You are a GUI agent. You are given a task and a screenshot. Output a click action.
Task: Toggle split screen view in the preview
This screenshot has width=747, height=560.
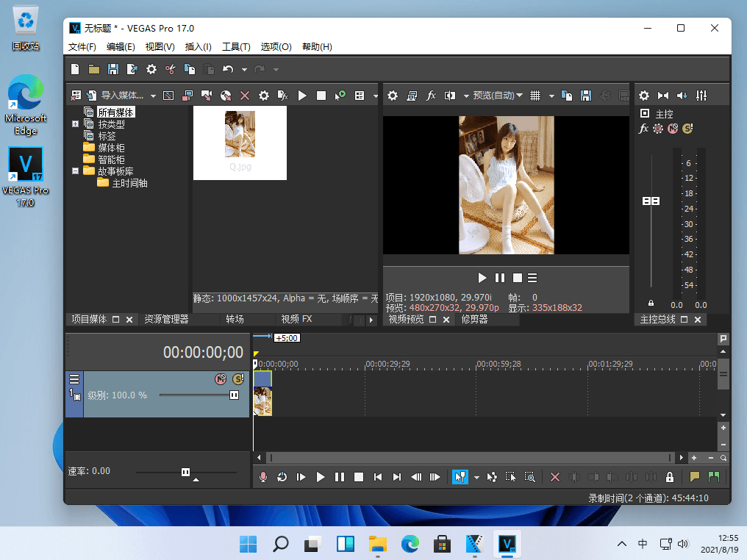(x=450, y=96)
